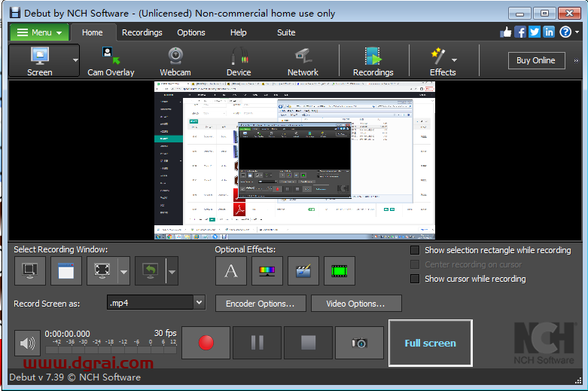Click the blue help question icon
588x391 pixels.
pyautogui.click(x=565, y=32)
